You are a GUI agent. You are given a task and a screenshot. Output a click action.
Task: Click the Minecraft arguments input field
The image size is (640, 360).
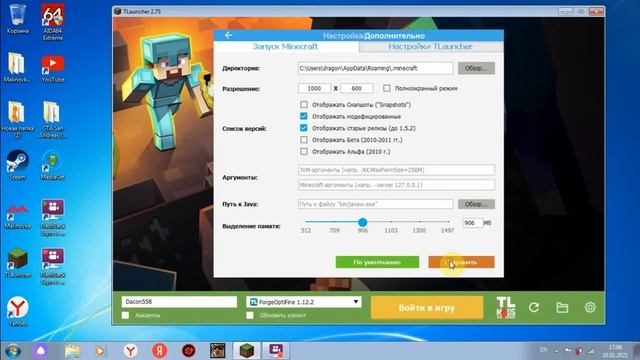396,185
